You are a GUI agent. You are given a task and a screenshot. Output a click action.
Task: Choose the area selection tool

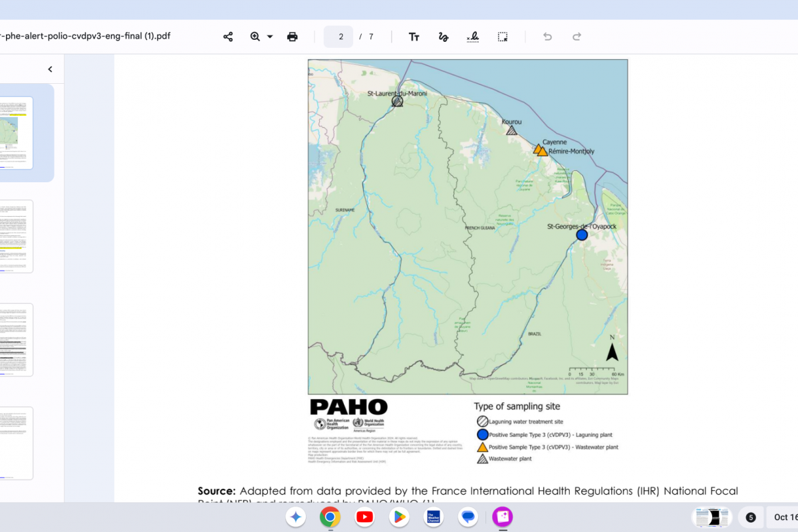point(503,37)
